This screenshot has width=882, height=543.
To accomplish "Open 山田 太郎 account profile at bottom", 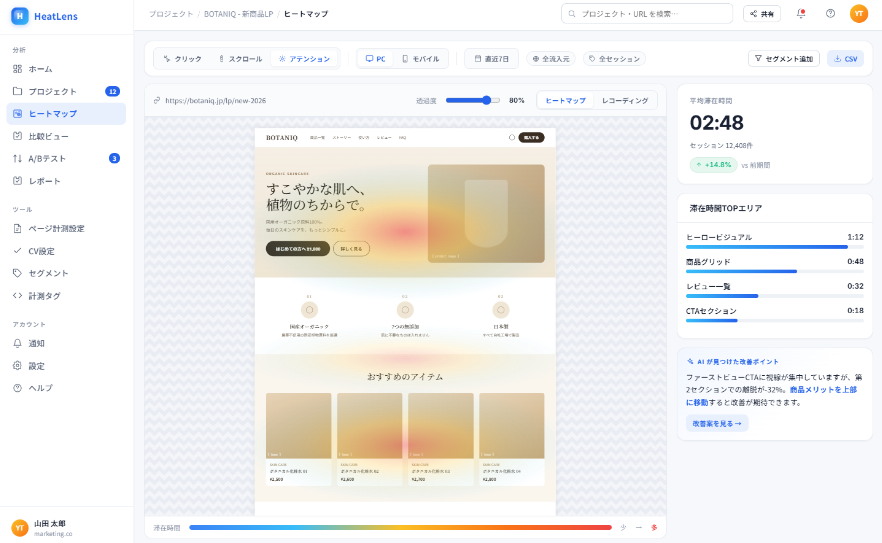I will point(66,528).
